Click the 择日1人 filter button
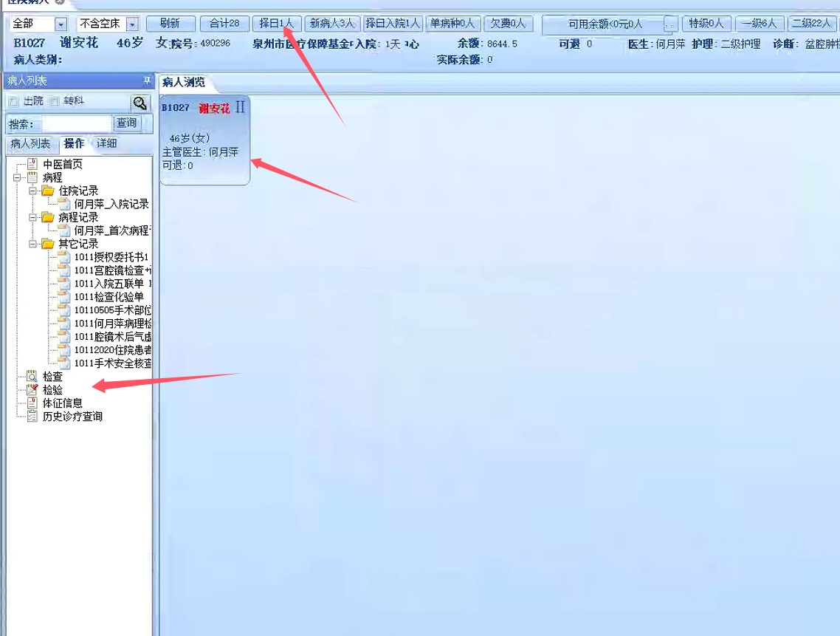 point(276,24)
